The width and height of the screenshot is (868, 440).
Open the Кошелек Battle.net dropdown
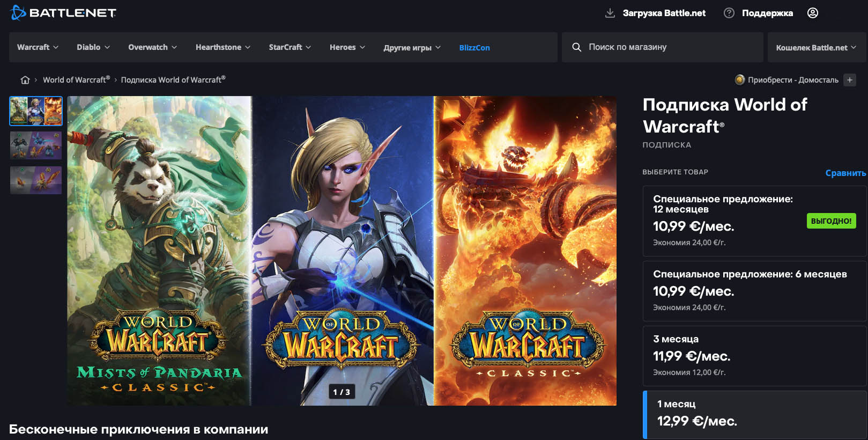pyautogui.click(x=816, y=47)
